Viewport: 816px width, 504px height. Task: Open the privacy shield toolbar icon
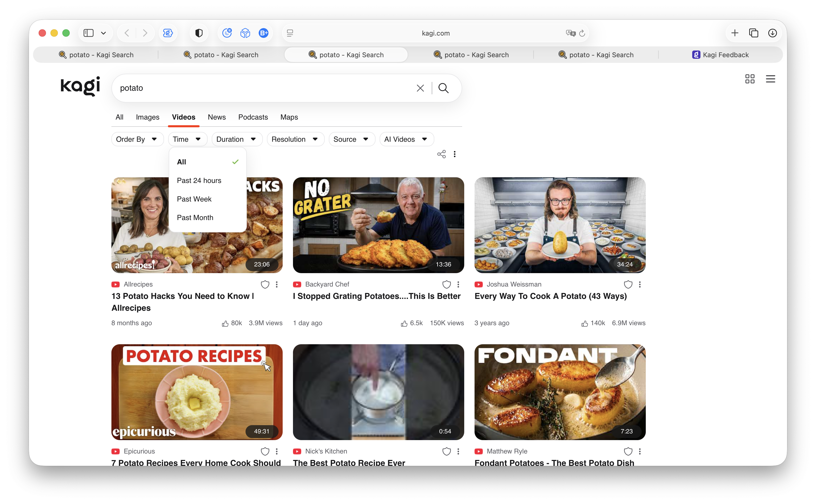(x=199, y=33)
